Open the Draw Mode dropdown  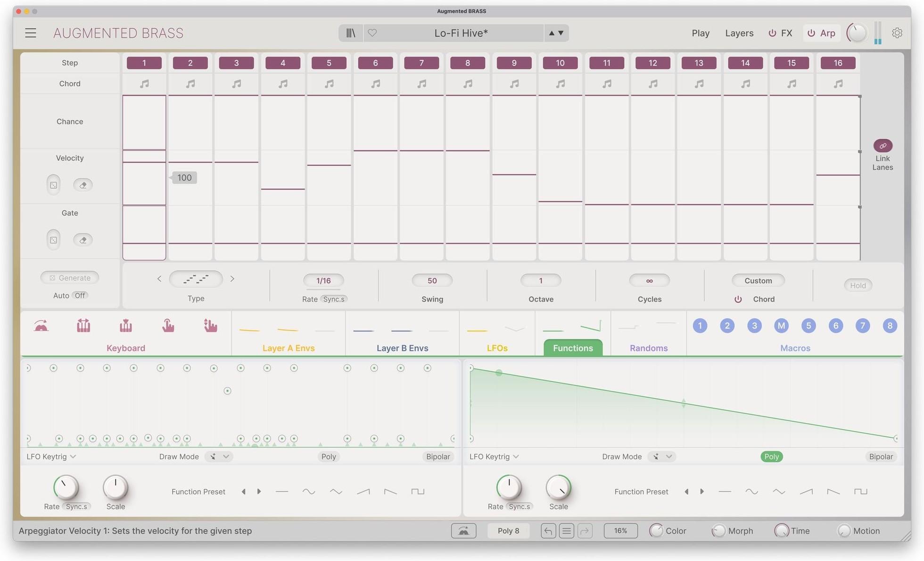(219, 456)
